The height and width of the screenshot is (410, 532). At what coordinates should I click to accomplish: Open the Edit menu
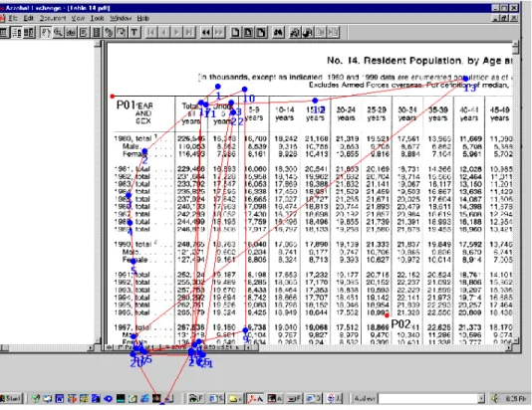tap(28, 18)
